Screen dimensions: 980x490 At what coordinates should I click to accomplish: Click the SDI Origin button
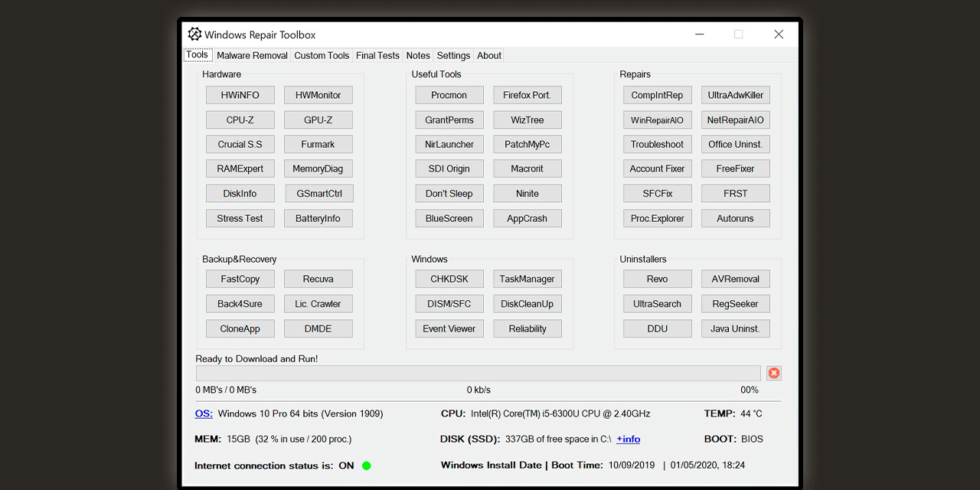[x=449, y=168]
